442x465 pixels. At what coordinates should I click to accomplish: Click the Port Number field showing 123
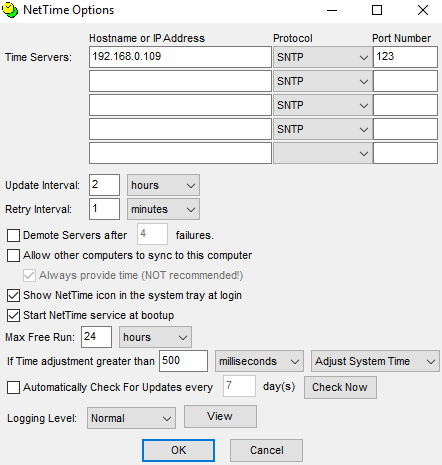coord(405,57)
